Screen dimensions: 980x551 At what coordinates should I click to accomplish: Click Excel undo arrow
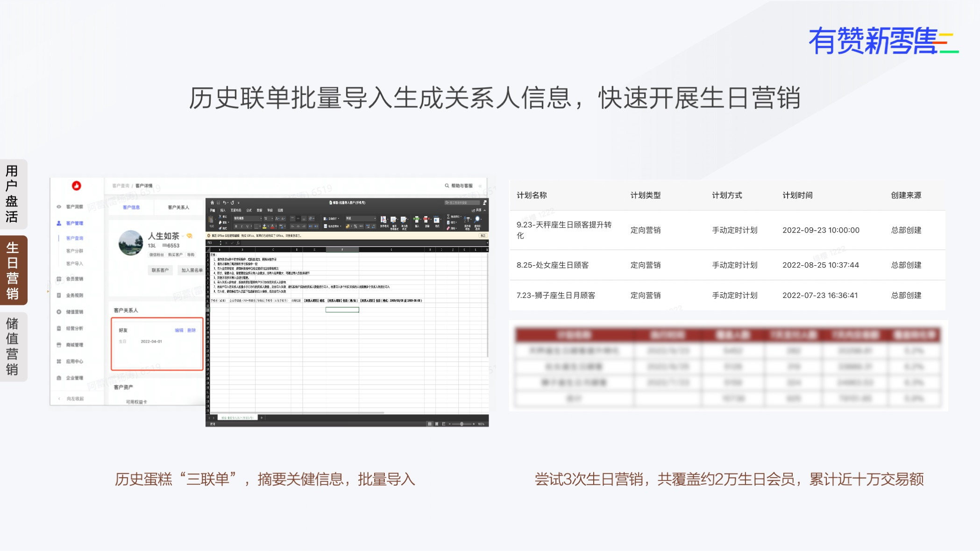pos(225,203)
